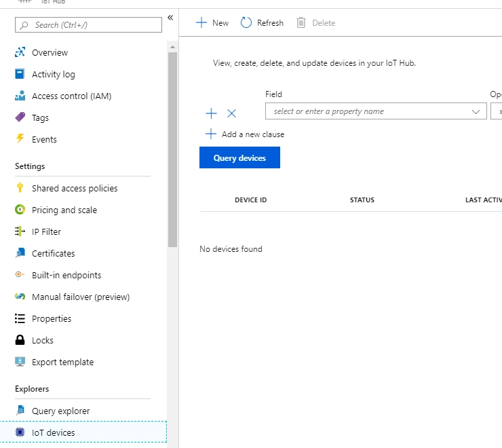Sort by DEVICE ID column header

[x=251, y=200]
